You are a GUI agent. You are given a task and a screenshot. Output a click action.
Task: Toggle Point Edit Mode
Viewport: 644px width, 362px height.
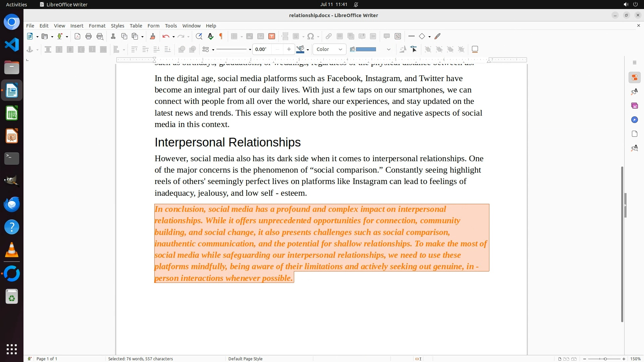[414, 49]
